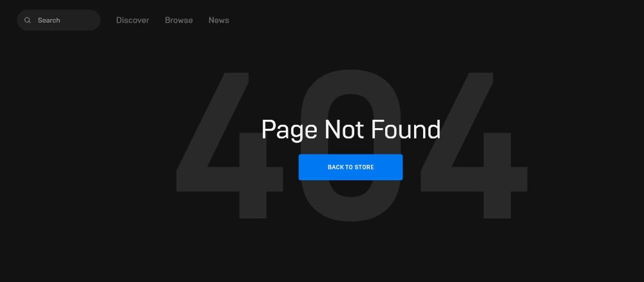The height and width of the screenshot is (282, 644).
Task: Open the News tab
Action: tap(218, 20)
